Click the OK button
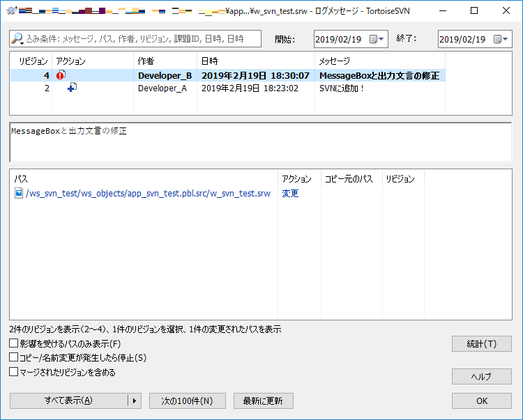This screenshot has width=523, height=420. click(x=482, y=400)
